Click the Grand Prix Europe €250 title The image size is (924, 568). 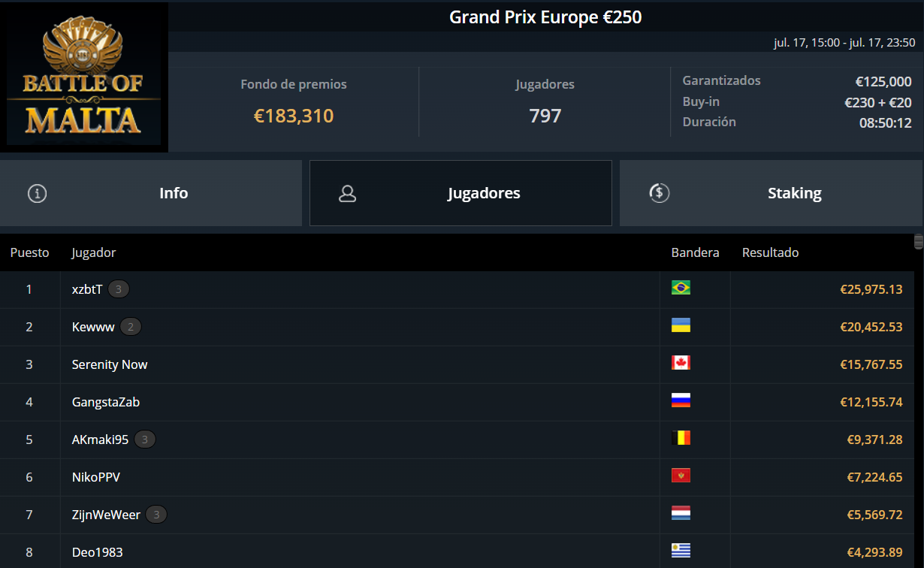coord(545,17)
